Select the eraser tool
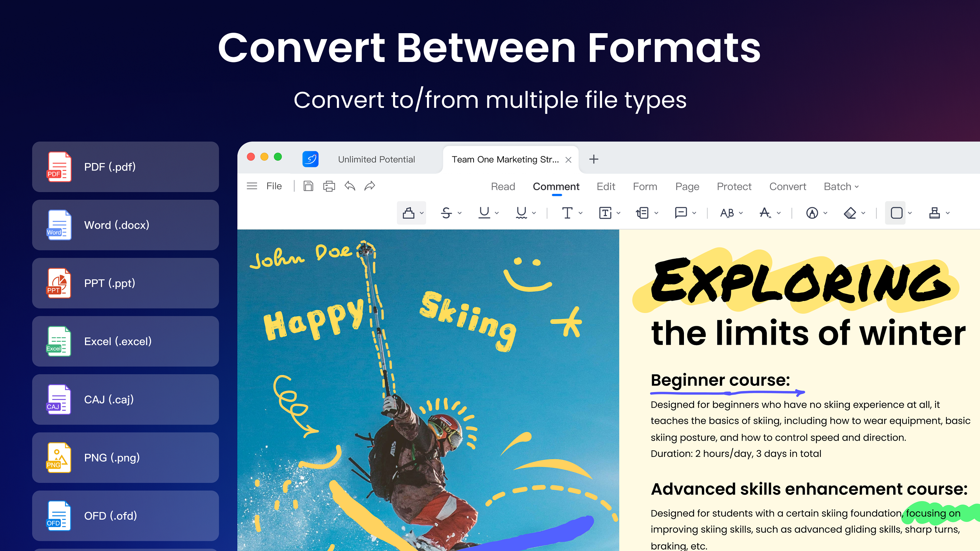 point(850,213)
